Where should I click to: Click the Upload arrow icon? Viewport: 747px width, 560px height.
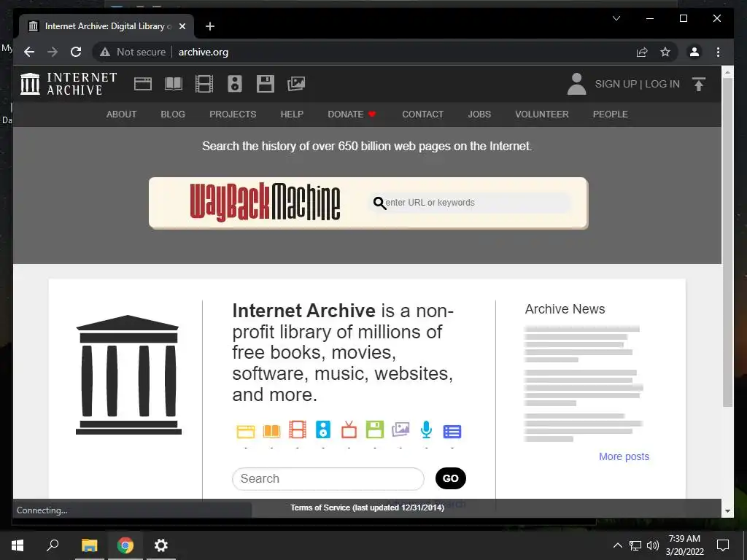pos(699,85)
